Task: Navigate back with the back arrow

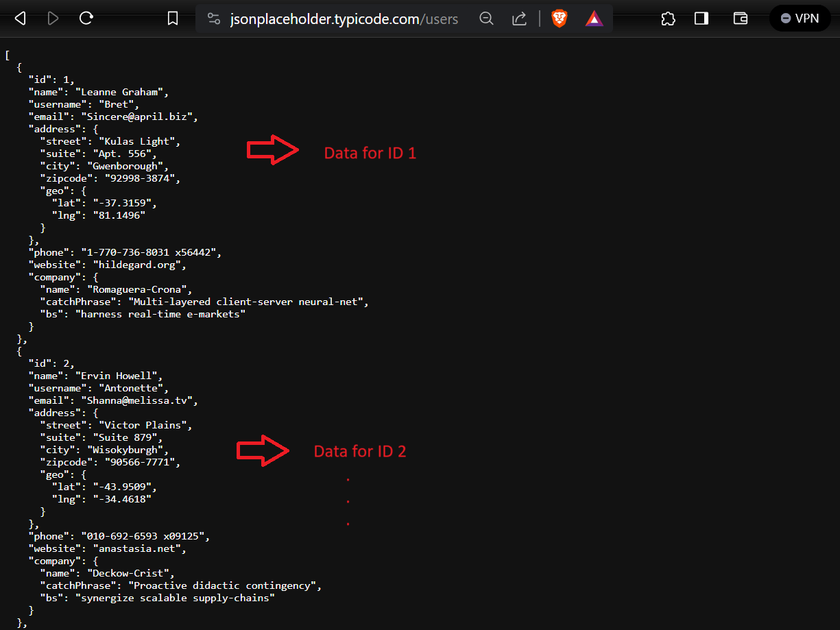Action: (20, 19)
